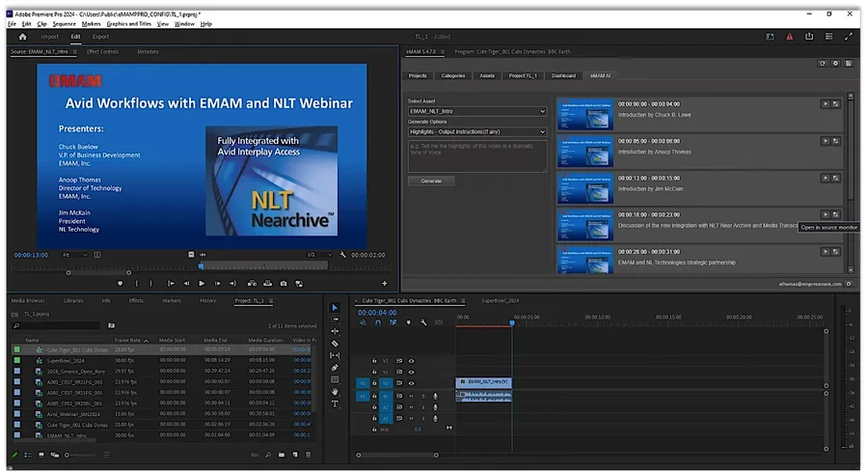Click the Insert edit button

pyautogui.click(x=252, y=284)
